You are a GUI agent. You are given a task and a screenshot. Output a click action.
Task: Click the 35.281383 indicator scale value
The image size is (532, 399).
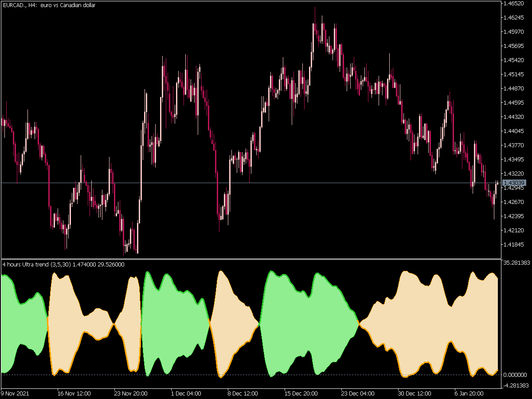pos(517,262)
